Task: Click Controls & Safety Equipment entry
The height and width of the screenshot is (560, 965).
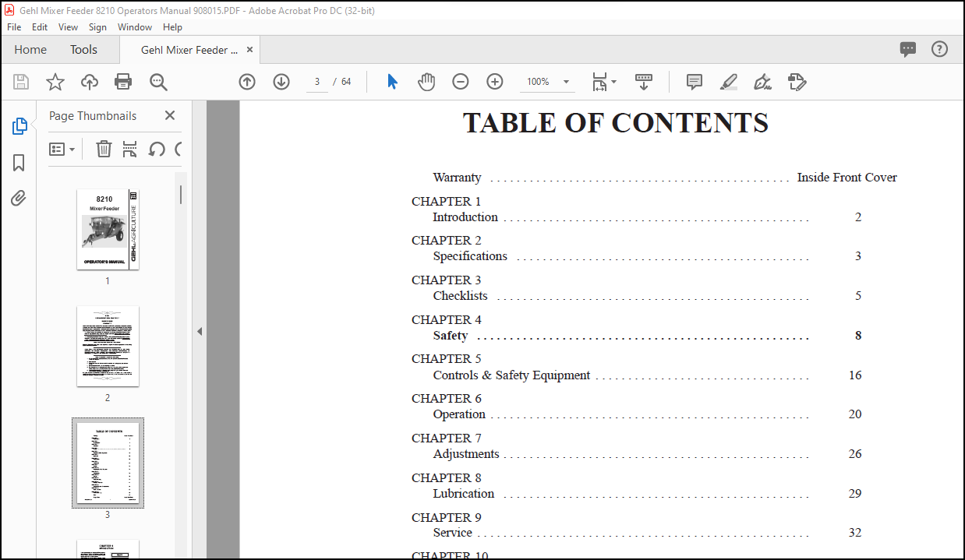Action: click(x=511, y=375)
